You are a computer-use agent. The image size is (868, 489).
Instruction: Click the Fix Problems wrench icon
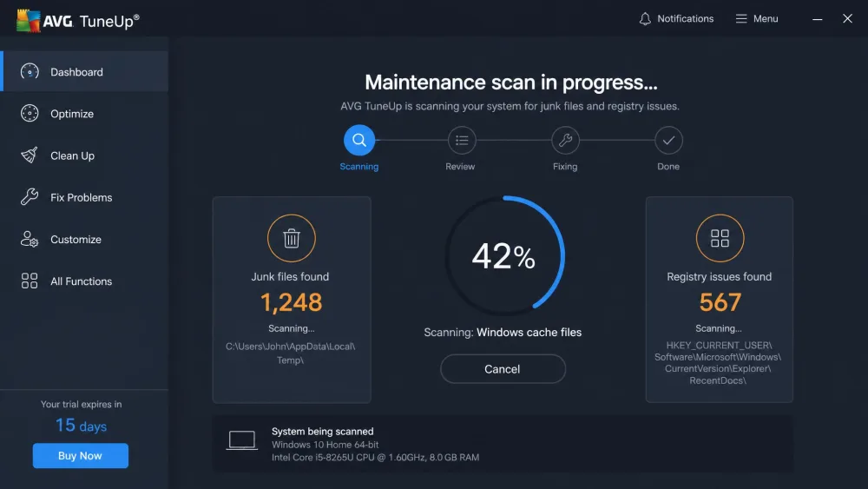pyautogui.click(x=30, y=197)
